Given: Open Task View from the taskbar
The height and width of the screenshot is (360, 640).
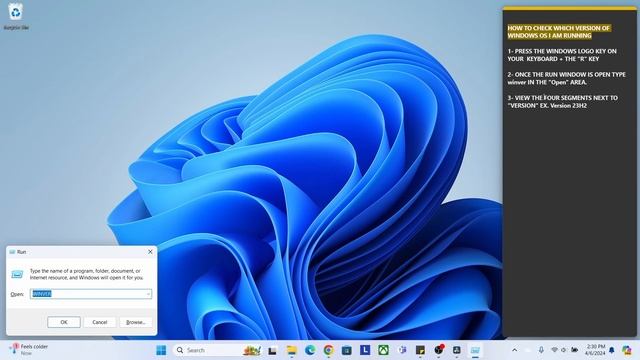Looking at the screenshot, I should [272, 350].
